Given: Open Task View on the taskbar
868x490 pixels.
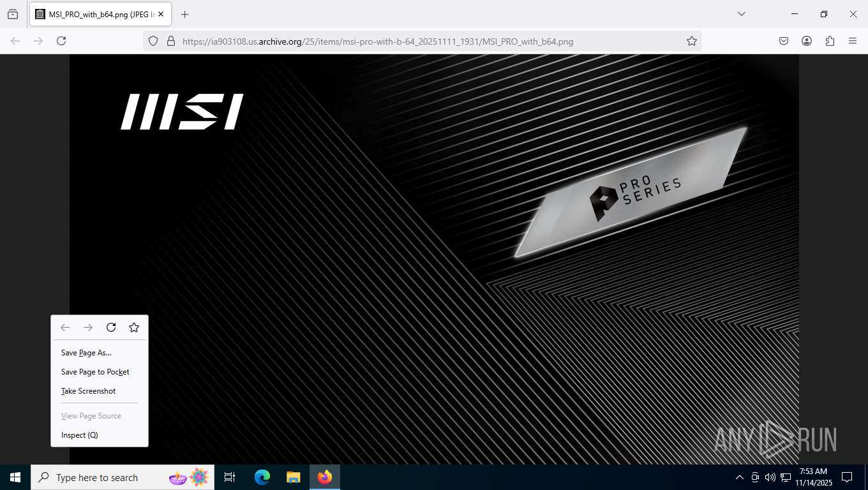Looking at the screenshot, I should click(230, 477).
